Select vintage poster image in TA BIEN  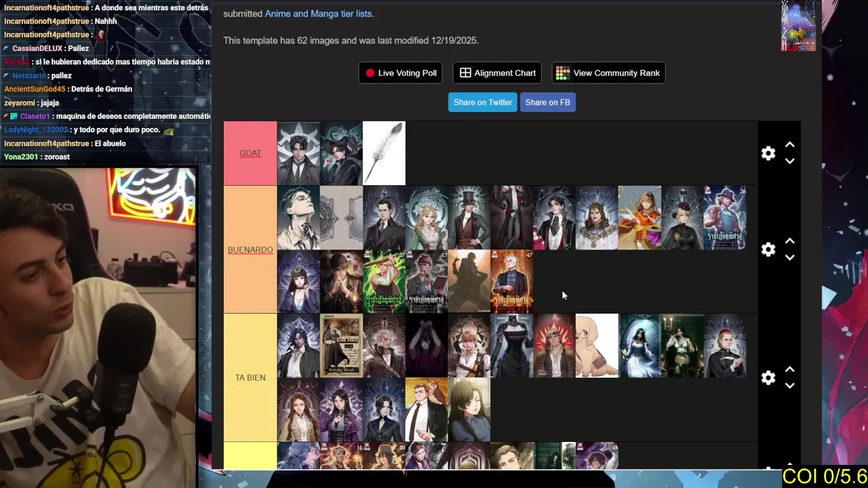click(341, 346)
